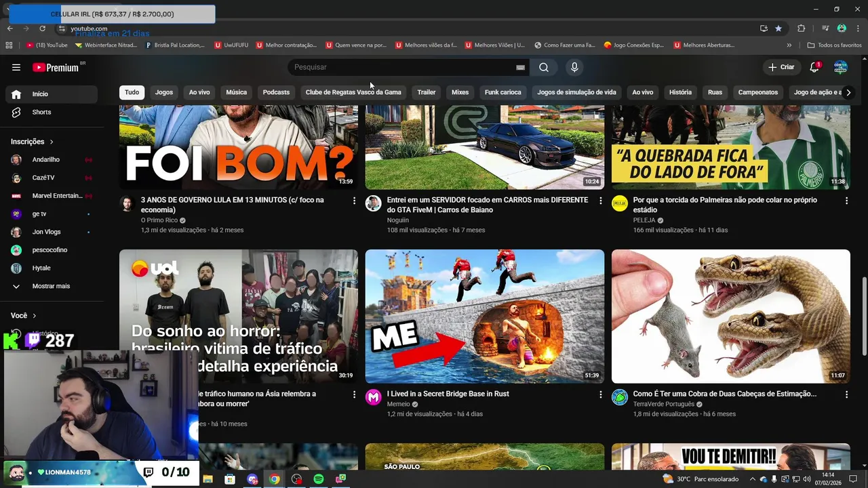The image size is (868, 488).
Task: Open options for Lula government video
Action: (354, 201)
